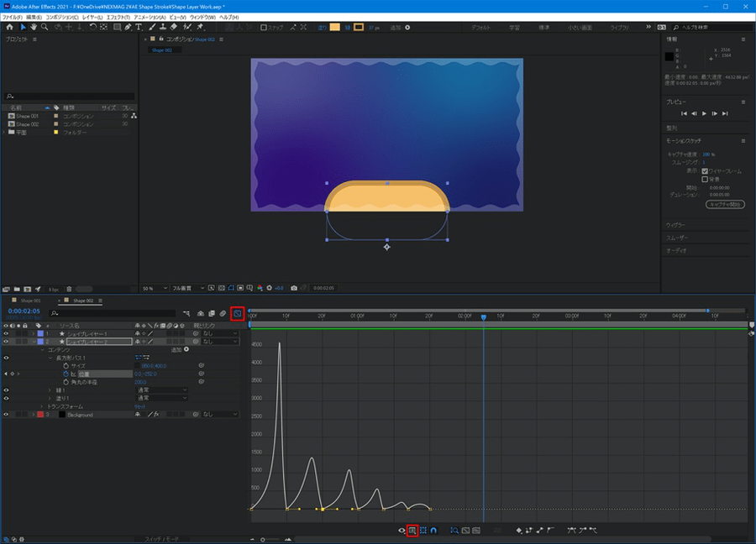Collapse the 長方形パス 1 group
Image resolution: width=756 pixels, height=544 pixels.
[50, 358]
